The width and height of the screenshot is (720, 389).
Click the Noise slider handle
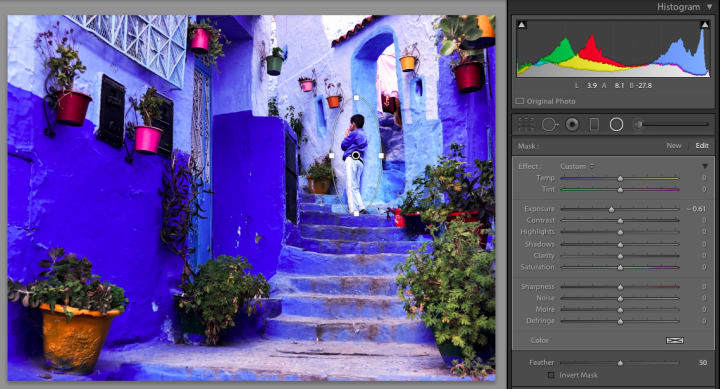[x=620, y=299]
